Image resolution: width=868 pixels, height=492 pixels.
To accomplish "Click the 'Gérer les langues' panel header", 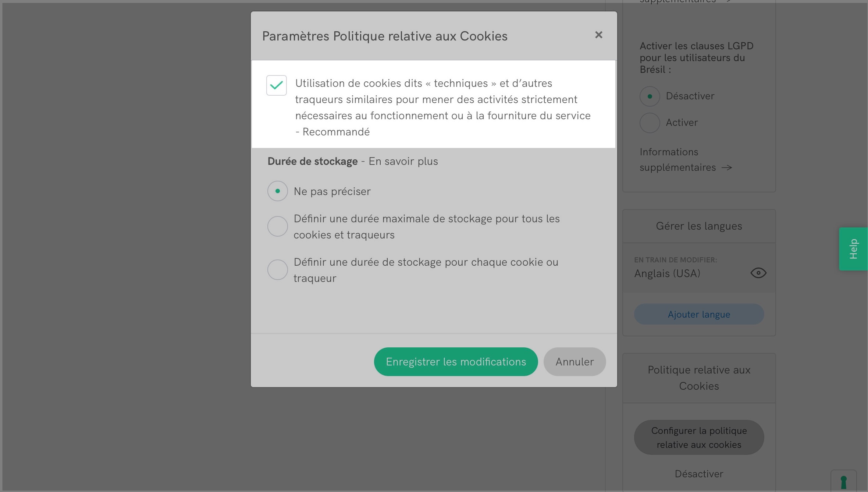I will (699, 226).
